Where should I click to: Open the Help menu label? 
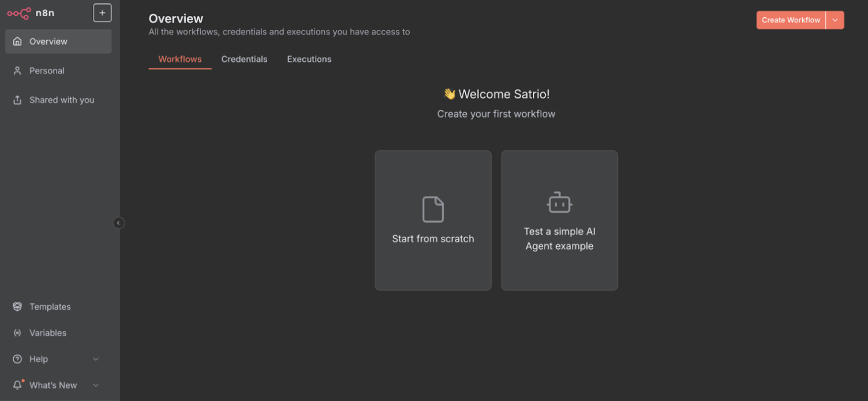[39, 359]
